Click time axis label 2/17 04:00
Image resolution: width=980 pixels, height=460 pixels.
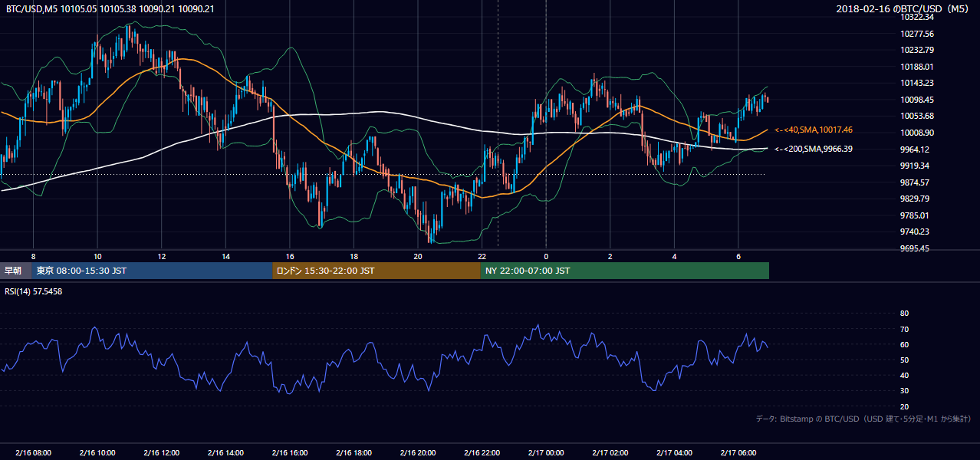coord(674,453)
